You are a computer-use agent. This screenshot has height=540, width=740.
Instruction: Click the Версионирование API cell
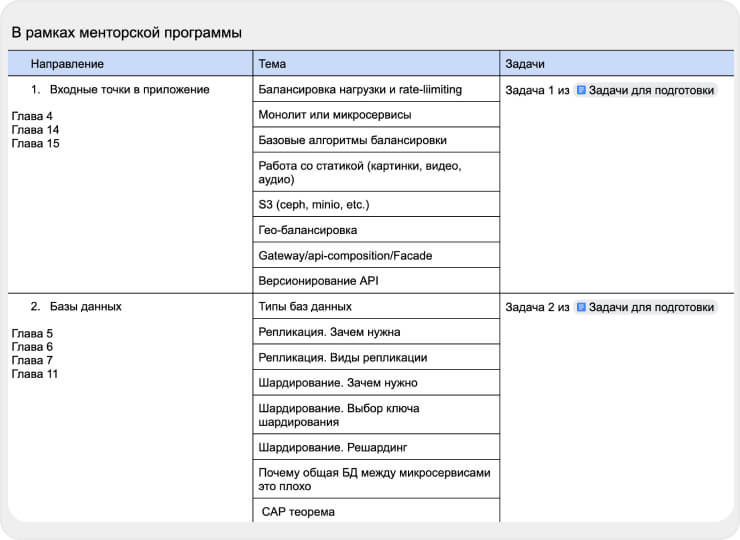tap(376, 281)
